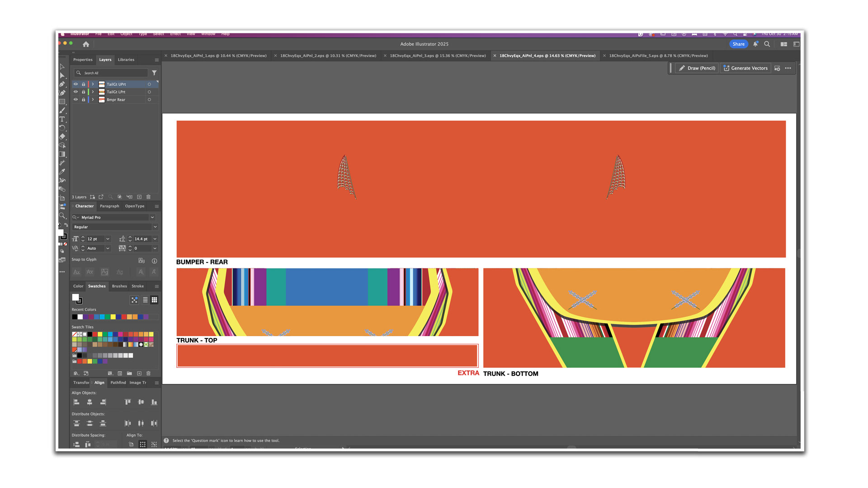Viewport: 868px width, 488px height.
Task: Click the Layers panel filter icon
Action: click(x=154, y=73)
